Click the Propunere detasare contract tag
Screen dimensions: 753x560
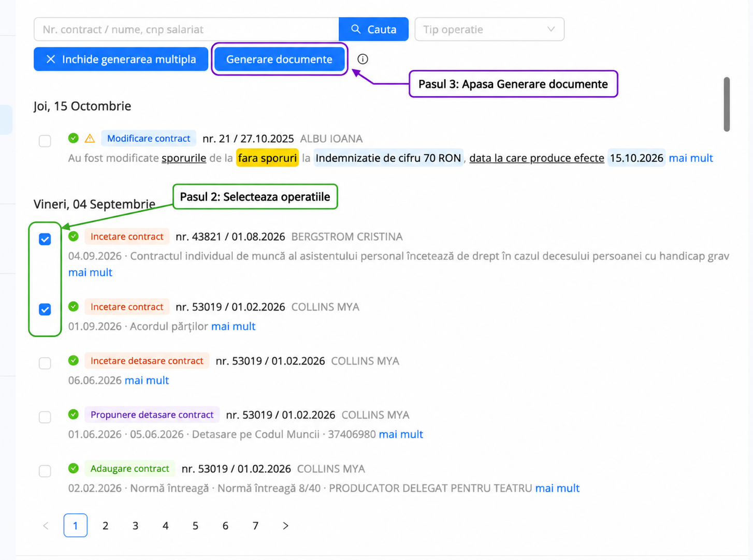point(152,415)
